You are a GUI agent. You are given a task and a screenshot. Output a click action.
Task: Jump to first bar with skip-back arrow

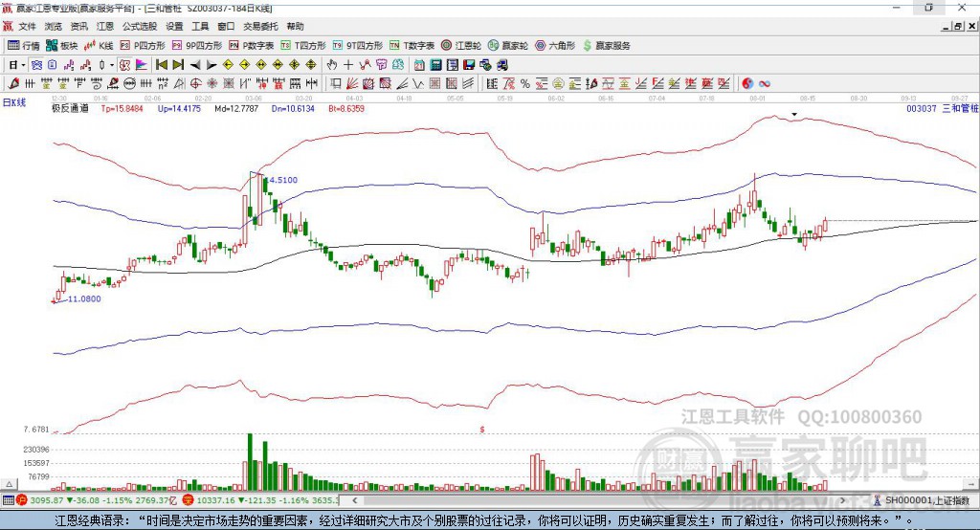click(x=161, y=65)
